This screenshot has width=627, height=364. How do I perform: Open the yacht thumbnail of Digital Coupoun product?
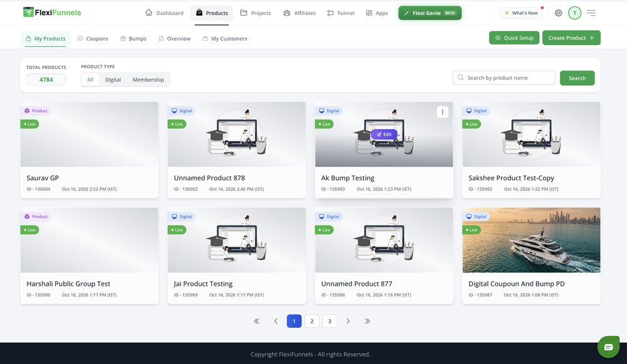coord(532,240)
